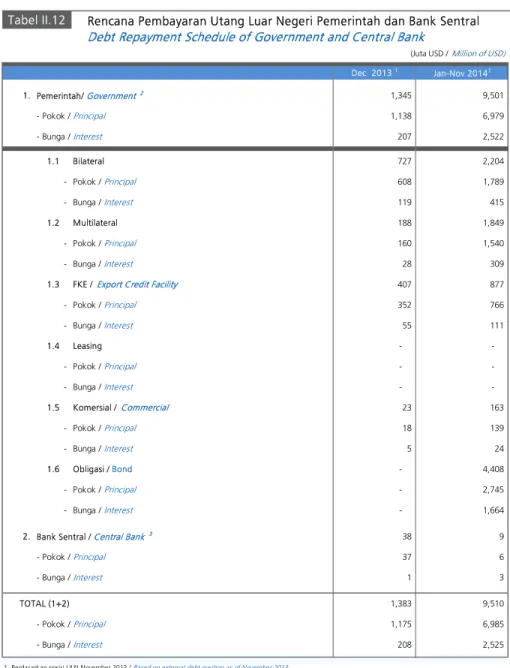Select the Dec 2013 column header

tap(374, 73)
